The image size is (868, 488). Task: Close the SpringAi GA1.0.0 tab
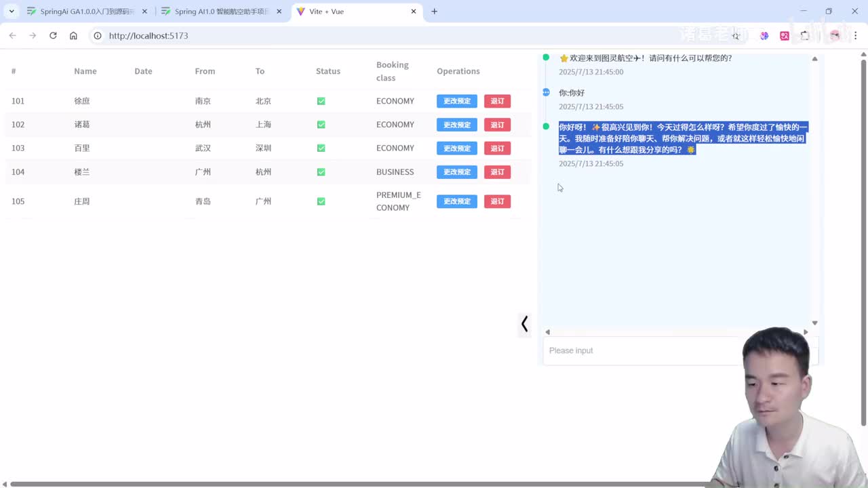click(144, 12)
